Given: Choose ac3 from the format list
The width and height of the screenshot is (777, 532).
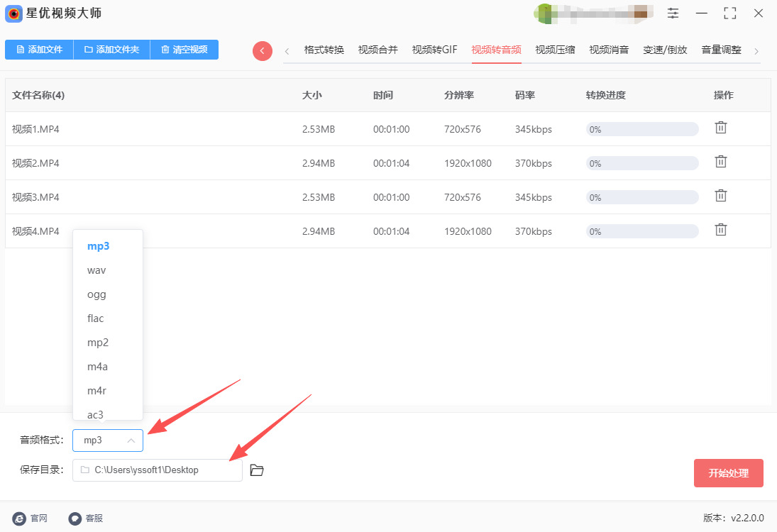Looking at the screenshot, I should [x=108, y=414].
